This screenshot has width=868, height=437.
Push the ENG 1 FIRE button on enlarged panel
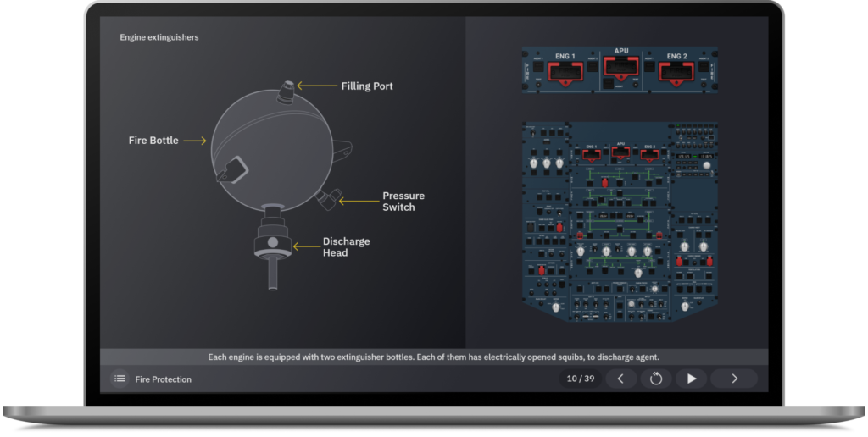pyautogui.click(x=565, y=73)
